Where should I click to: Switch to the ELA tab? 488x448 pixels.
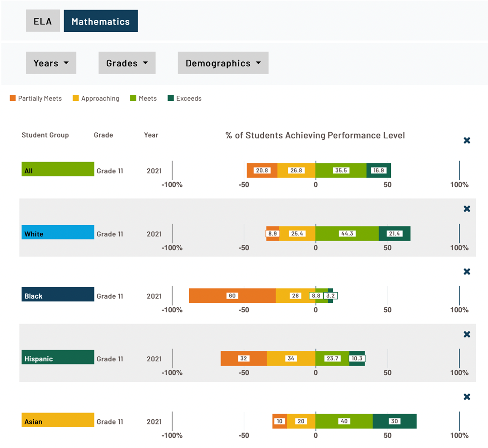tap(43, 21)
